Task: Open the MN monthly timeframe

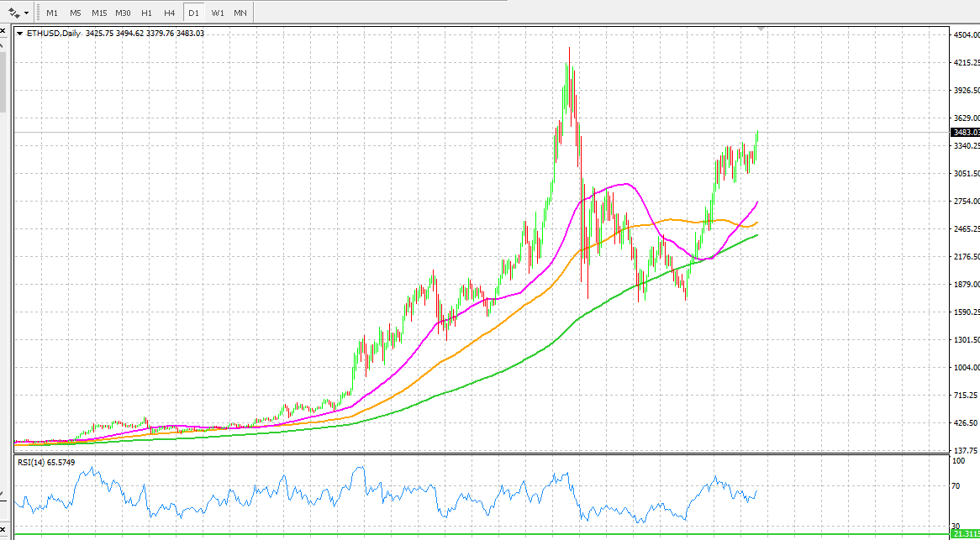Action: click(x=240, y=13)
